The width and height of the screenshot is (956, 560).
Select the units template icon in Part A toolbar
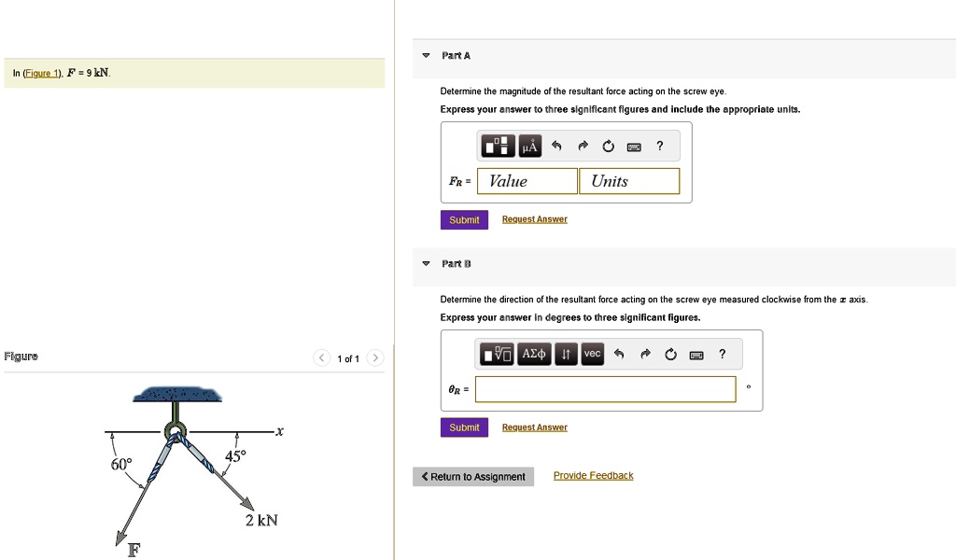point(529,146)
